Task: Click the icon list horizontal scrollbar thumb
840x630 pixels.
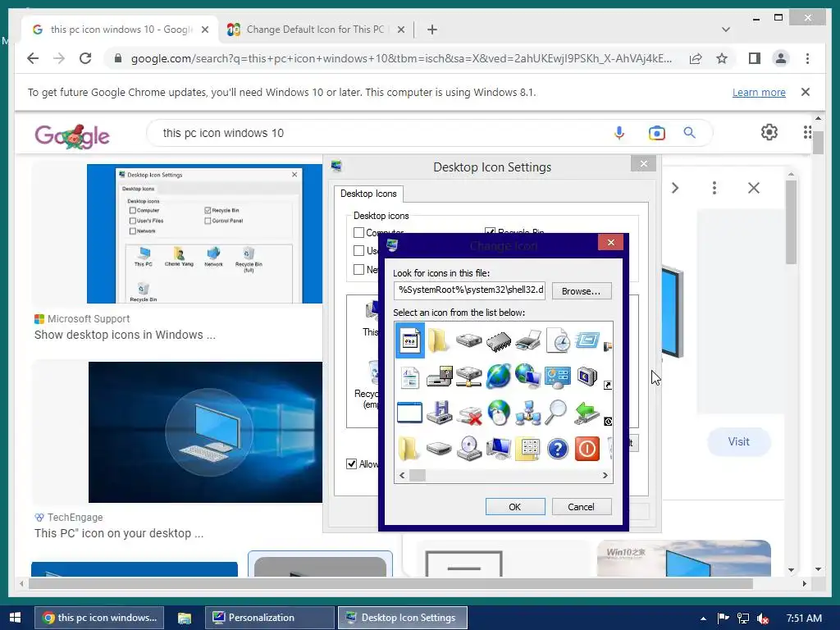Action: click(x=418, y=475)
